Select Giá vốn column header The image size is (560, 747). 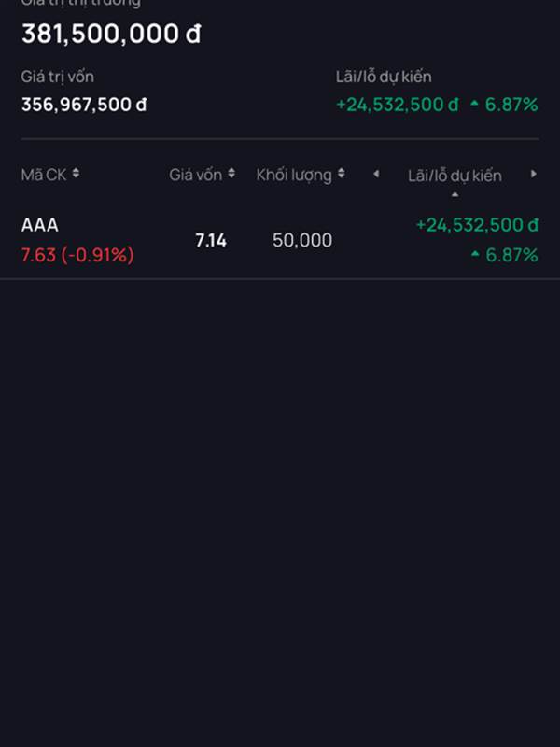[195, 175]
